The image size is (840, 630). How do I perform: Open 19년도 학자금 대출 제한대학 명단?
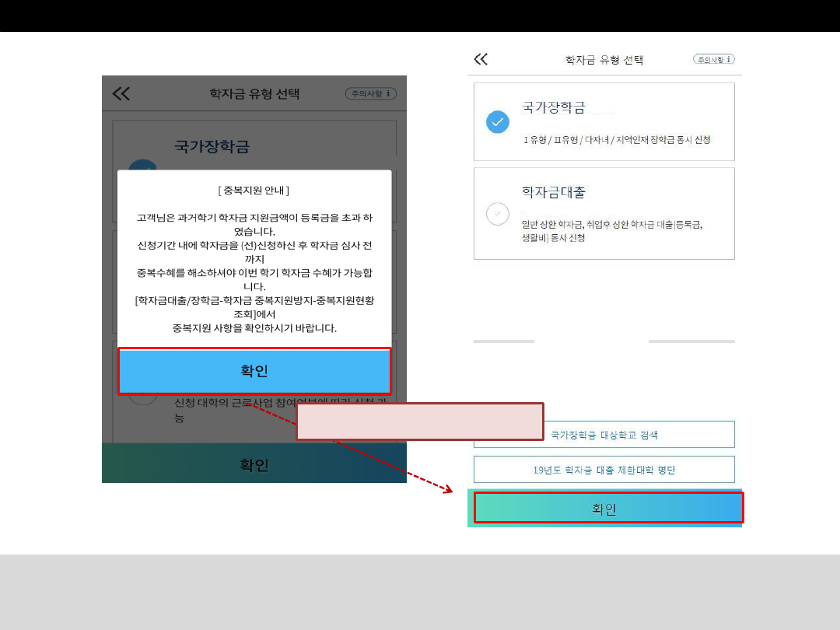click(x=604, y=470)
